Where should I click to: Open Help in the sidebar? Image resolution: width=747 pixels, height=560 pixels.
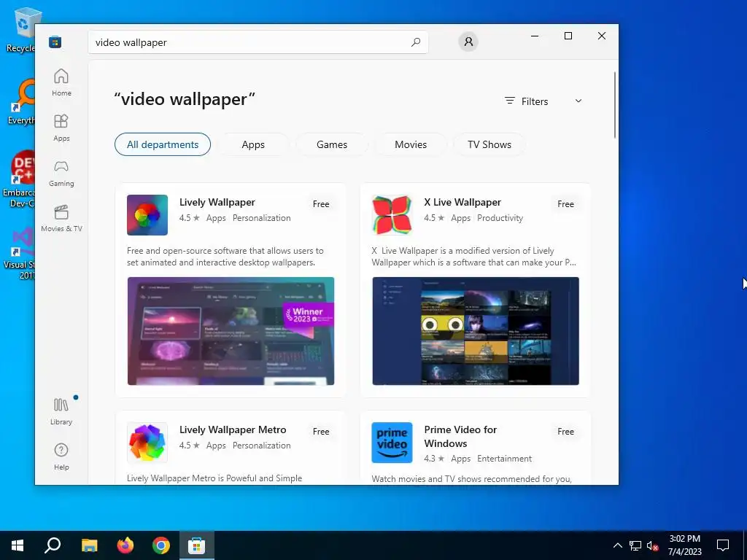tap(61, 456)
